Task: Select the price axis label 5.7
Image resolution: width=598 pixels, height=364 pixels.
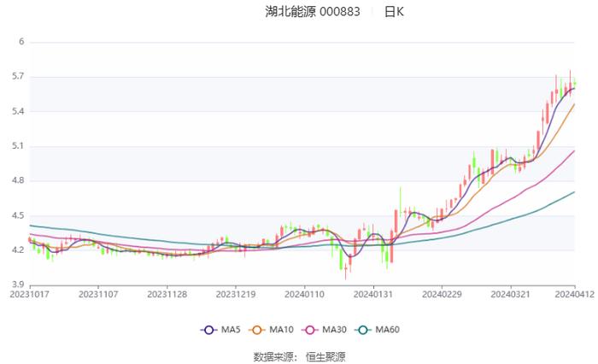Action: click(x=18, y=76)
